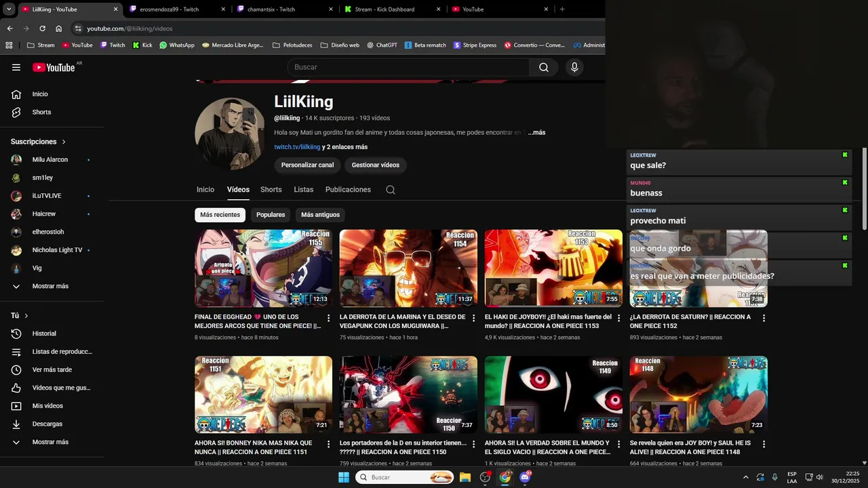The image size is (868, 488).
Task: Open options for LA DERROTA DE SATURN video
Action: [x=764, y=318]
